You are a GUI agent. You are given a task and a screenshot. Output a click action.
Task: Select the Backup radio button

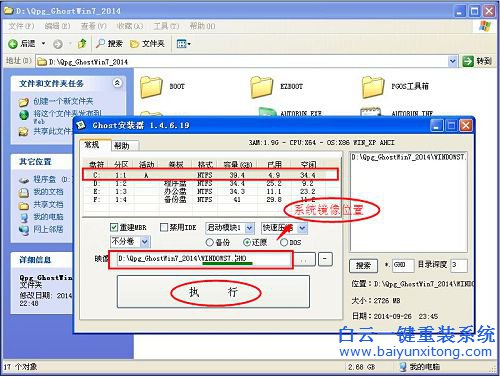click(x=209, y=242)
